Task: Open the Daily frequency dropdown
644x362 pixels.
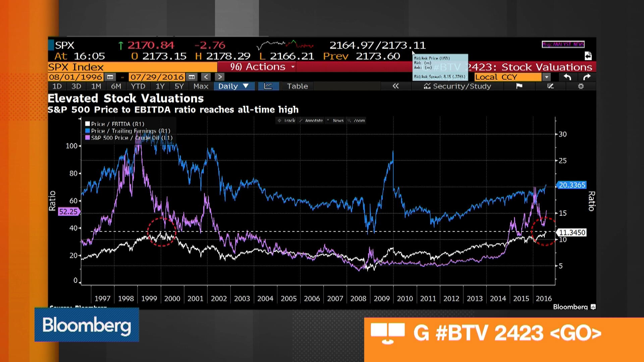Action: [234, 86]
